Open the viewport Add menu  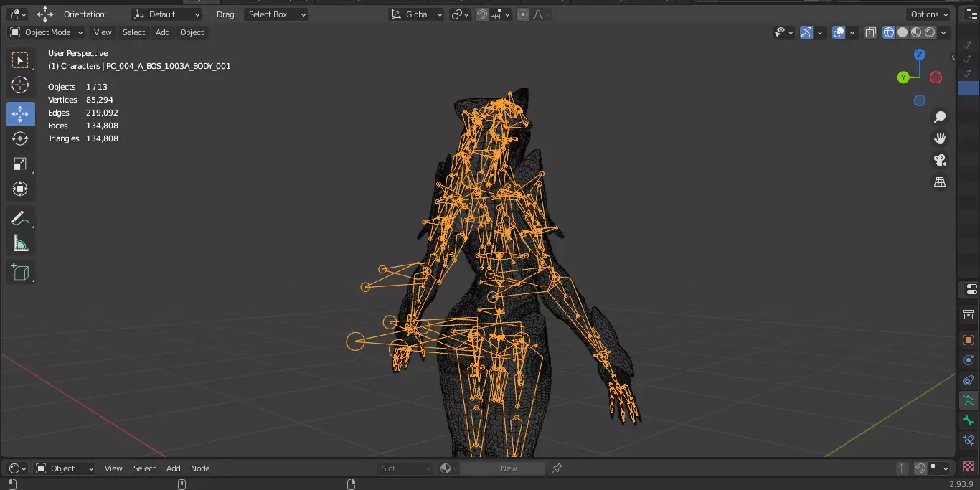(x=163, y=32)
